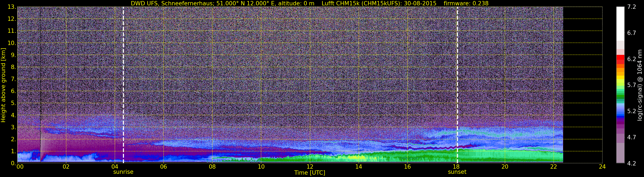Viewport: 644px width, 177px height.
Task: Click the height axis tick '8.'
Action: (x=13, y=67)
